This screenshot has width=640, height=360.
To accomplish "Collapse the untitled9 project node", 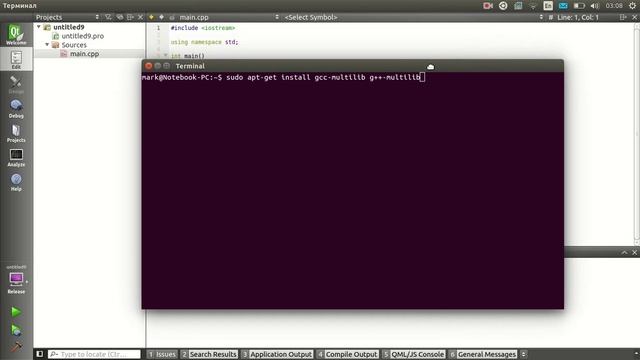I will tap(39, 27).
